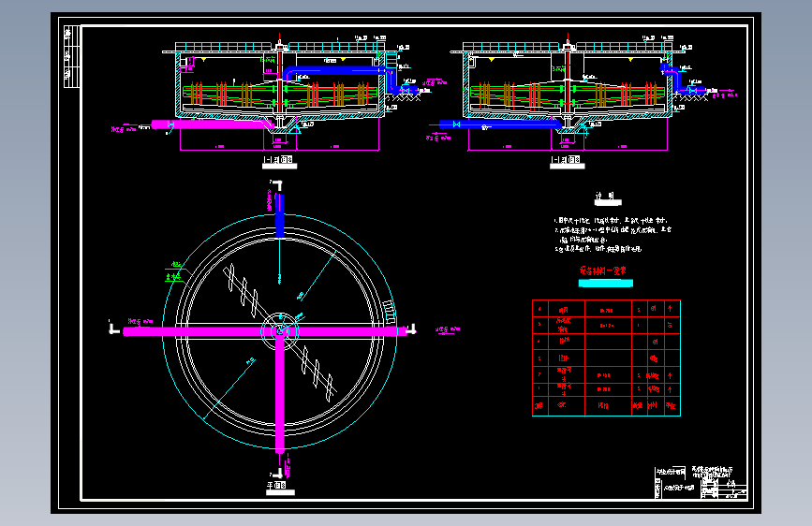Click the magenta dimension line under right section
The image size is (812, 526).
coord(568,150)
